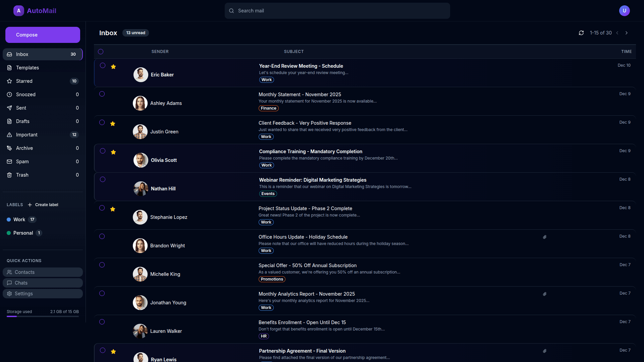Click the paperclip on the Monthly Analytics Report email
This screenshot has height=362, width=644.
tap(545, 294)
